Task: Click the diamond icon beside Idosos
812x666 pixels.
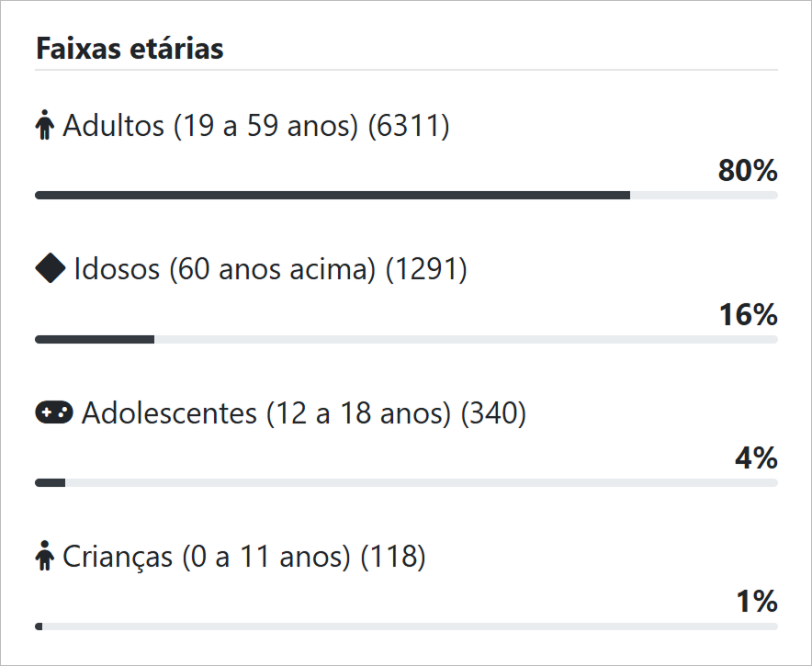Action: point(50,268)
